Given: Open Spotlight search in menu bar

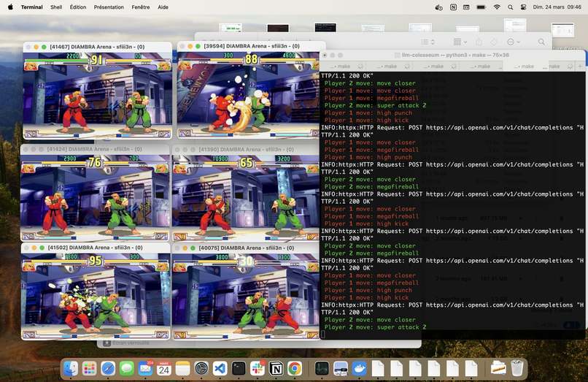Looking at the screenshot, I should [x=511, y=7].
